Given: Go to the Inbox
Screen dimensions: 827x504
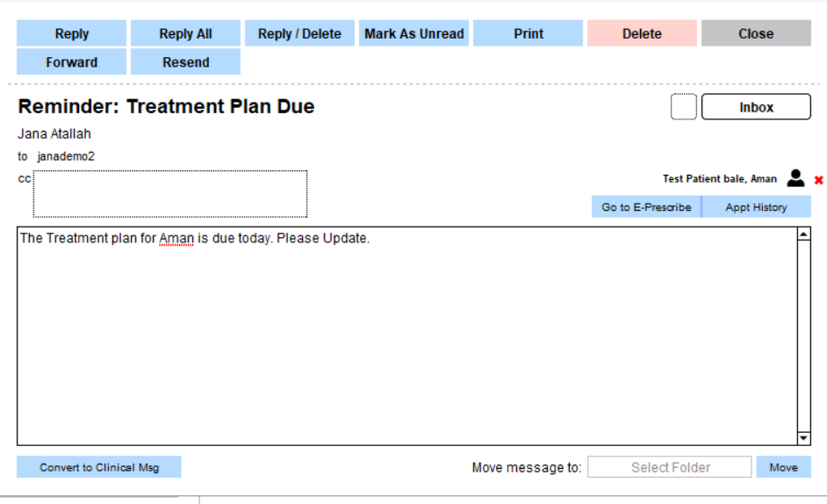Looking at the screenshot, I should [756, 107].
